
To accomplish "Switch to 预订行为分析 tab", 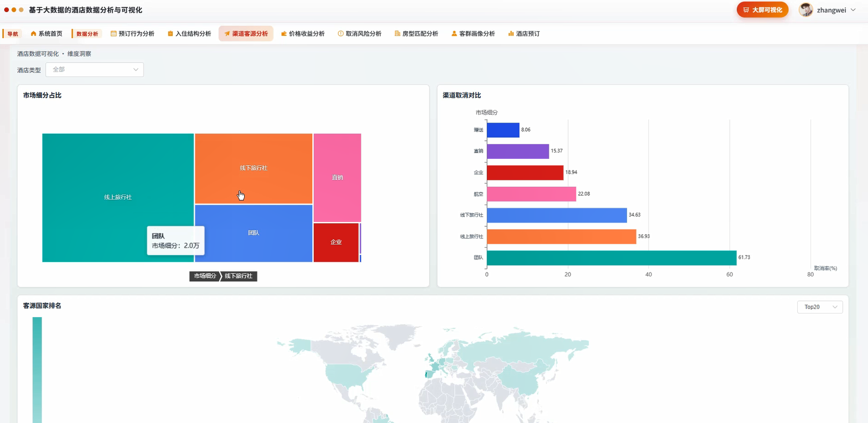I will [x=132, y=33].
